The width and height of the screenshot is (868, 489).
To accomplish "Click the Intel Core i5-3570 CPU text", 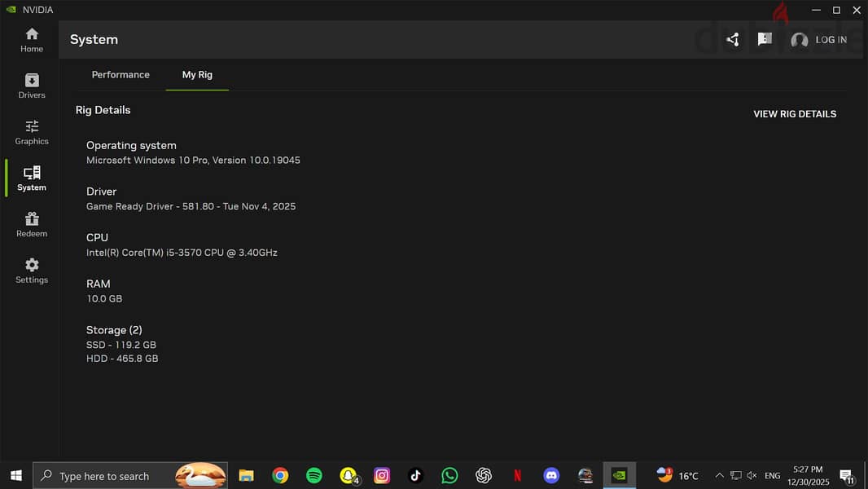I will (x=182, y=253).
